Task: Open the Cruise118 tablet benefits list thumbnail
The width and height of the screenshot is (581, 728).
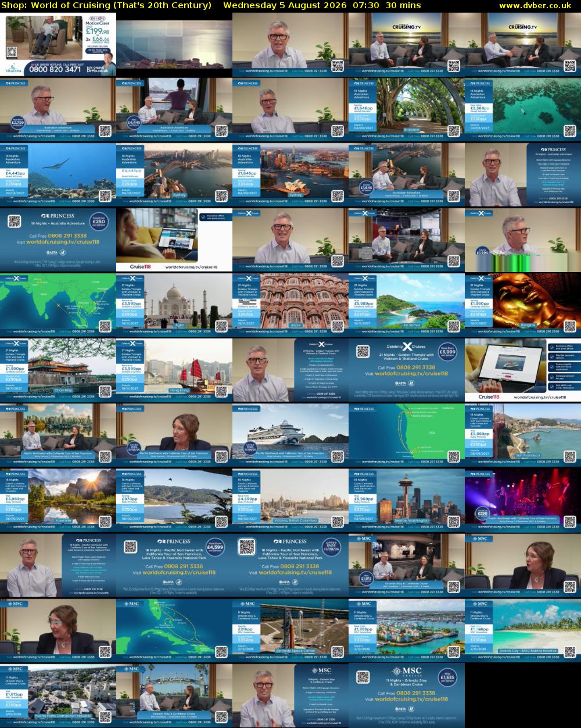Action: pos(523,370)
